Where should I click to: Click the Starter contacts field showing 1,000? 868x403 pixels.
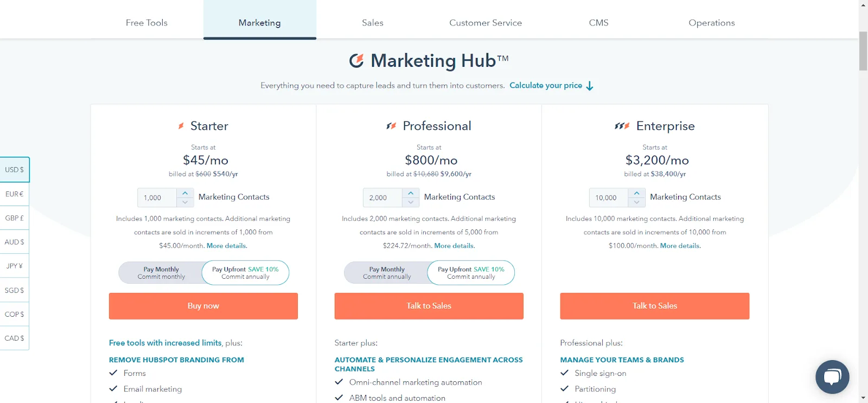click(x=157, y=198)
